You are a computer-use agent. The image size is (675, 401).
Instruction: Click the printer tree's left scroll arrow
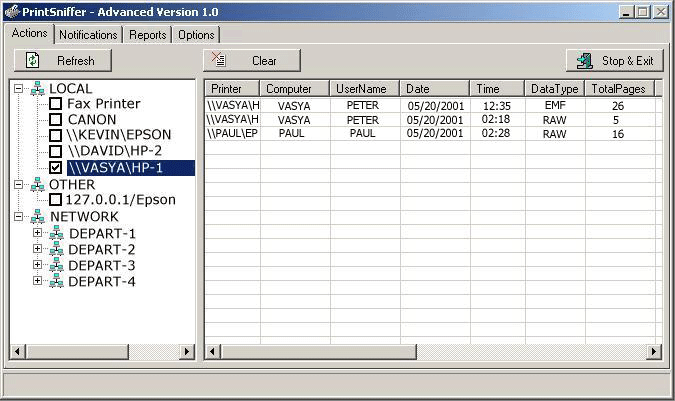(17, 352)
